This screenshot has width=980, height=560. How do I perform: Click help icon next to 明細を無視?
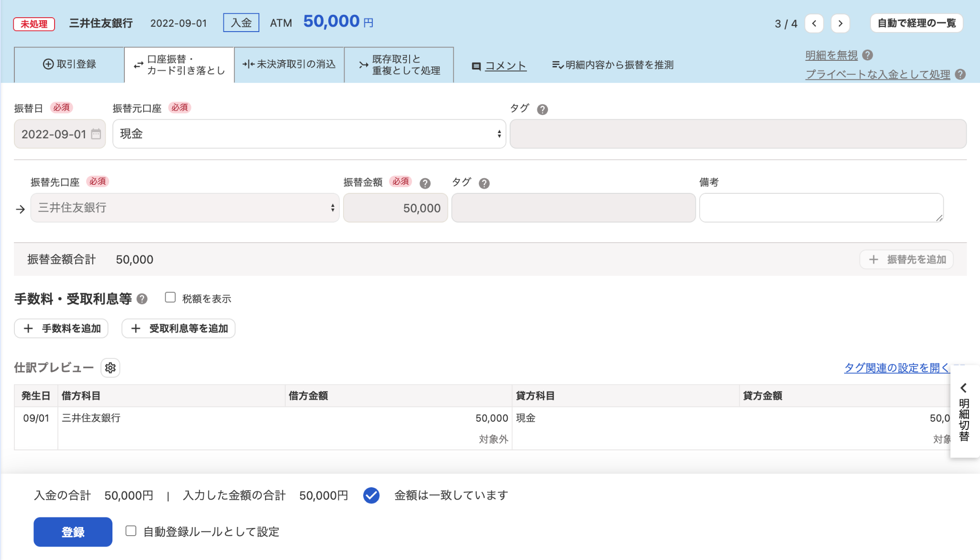pos(868,55)
